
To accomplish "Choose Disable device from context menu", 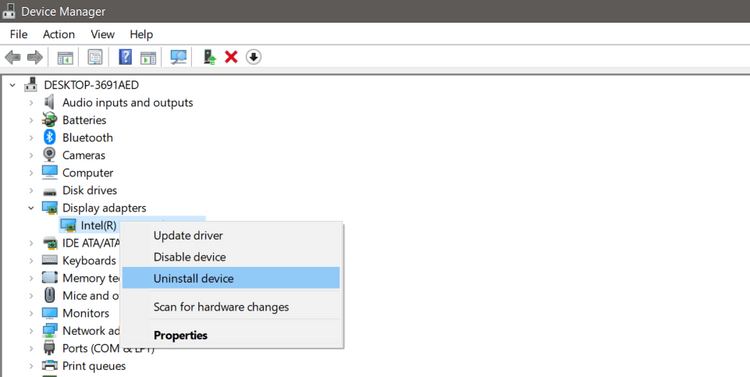I will [x=231, y=257].
